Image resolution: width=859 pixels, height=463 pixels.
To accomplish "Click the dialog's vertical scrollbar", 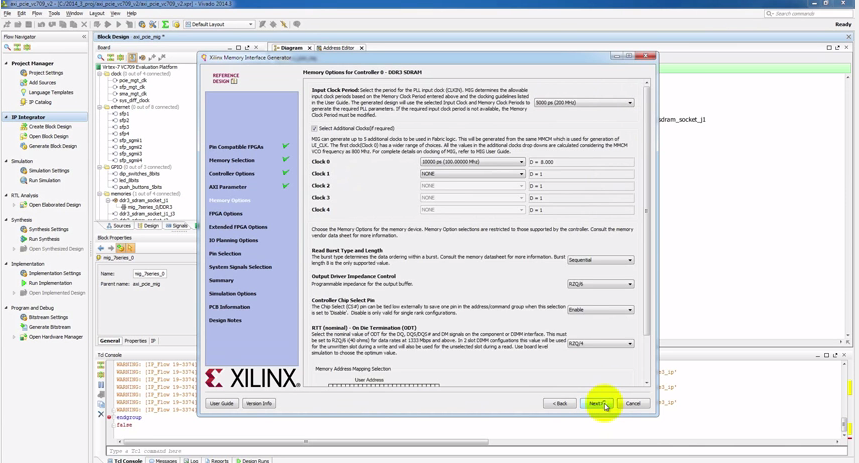I will coord(647,210).
